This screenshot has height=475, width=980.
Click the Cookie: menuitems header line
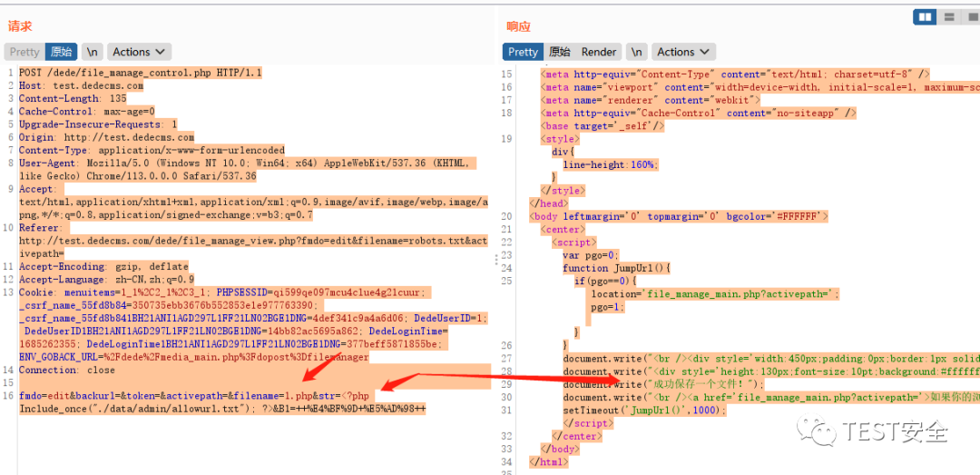[x=225, y=292]
